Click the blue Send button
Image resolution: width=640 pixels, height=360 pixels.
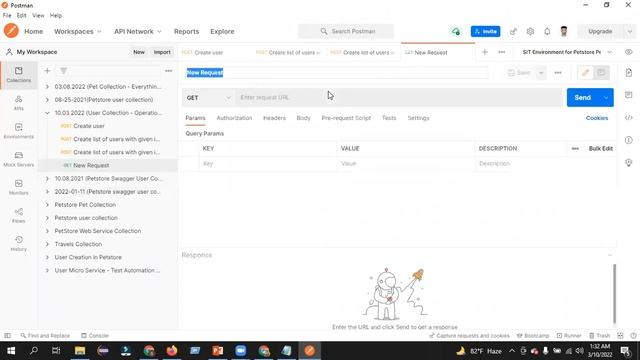(x=583, y=98)
